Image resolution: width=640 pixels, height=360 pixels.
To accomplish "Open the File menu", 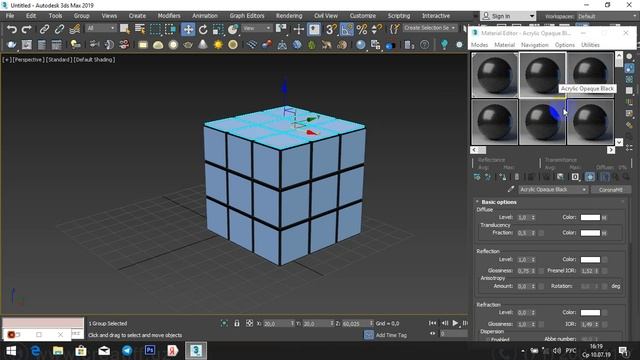I will [x=10, y=16].
